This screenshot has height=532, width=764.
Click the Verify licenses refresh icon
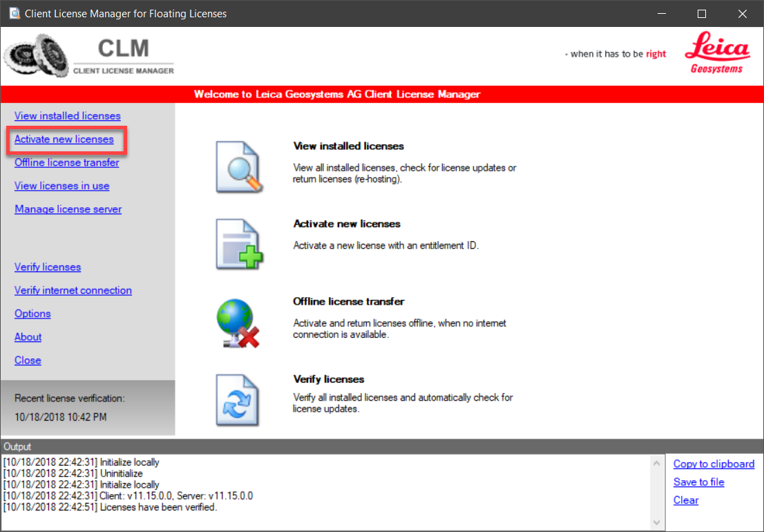coord(238,400)
